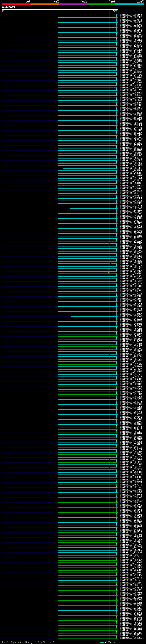Select subject label UniRef100_B3QJT3
Image resolution: width=146 pixels, height=644 pixels.
tap(131, 555)
